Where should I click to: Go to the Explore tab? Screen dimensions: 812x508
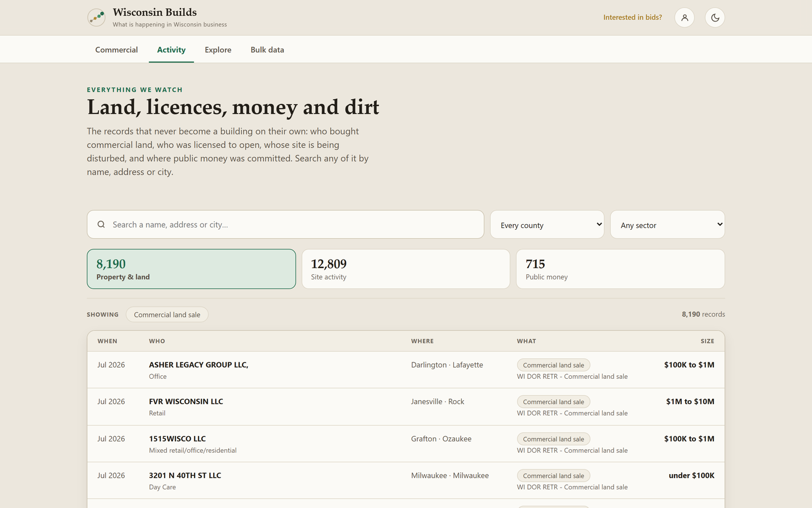click(218, 50)
